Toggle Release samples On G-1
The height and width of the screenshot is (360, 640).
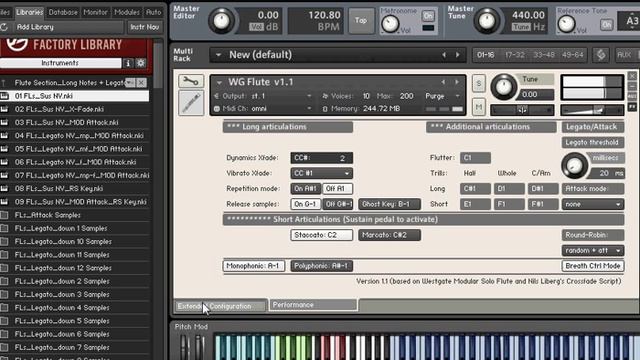coord(305,204)
